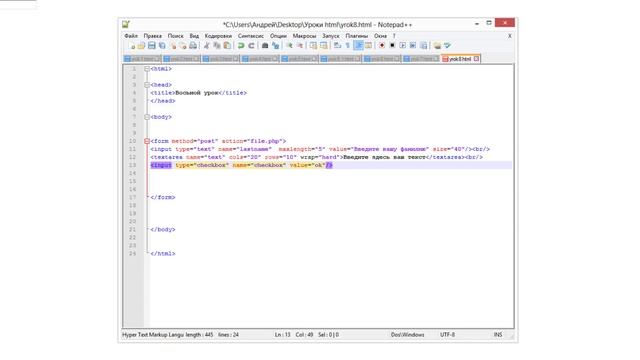Start macro recording with red dot
The image size is (640, 360).
(382, 46)
